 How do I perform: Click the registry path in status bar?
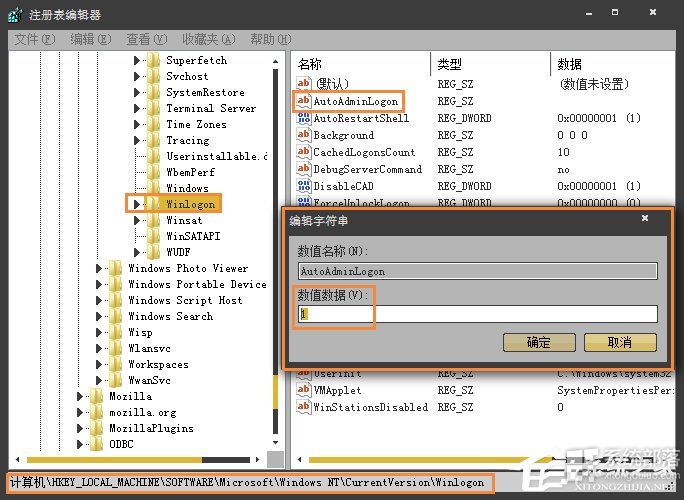point(247,483)
